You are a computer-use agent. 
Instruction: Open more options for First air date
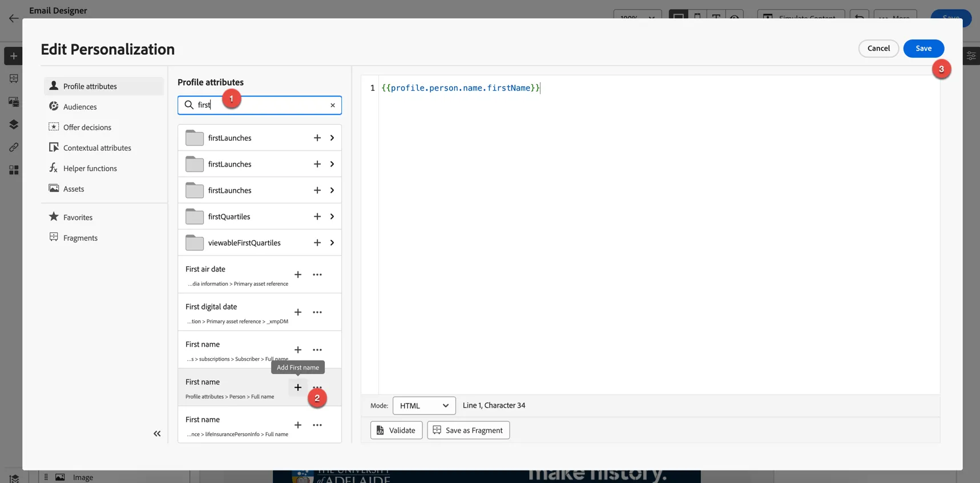coord(317,275)
